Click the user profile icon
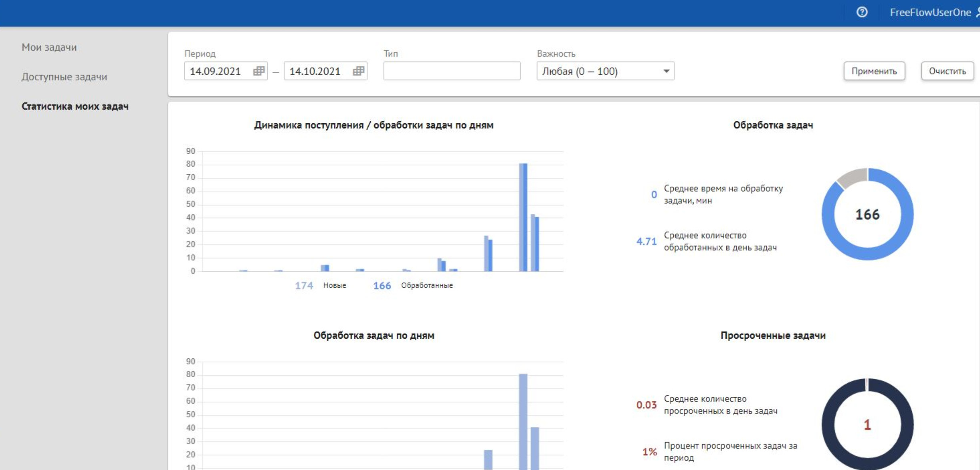This screenshot has height=470, width=980. point(977,12)
